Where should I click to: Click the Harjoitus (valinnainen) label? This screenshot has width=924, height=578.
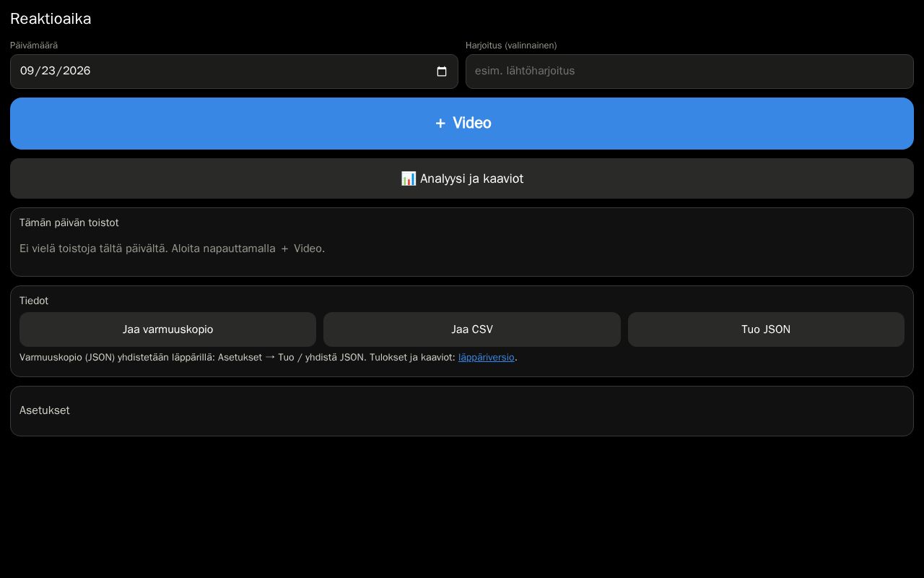(511, 46)
